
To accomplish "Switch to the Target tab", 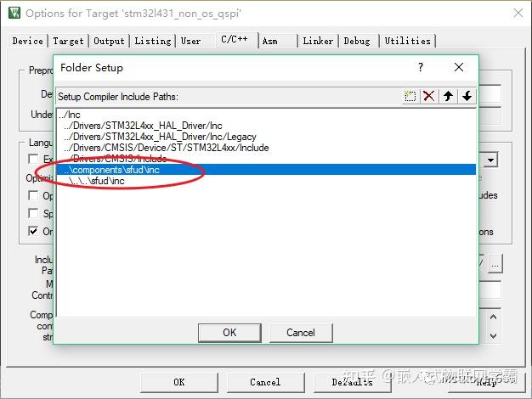I will tap(68, 41).
